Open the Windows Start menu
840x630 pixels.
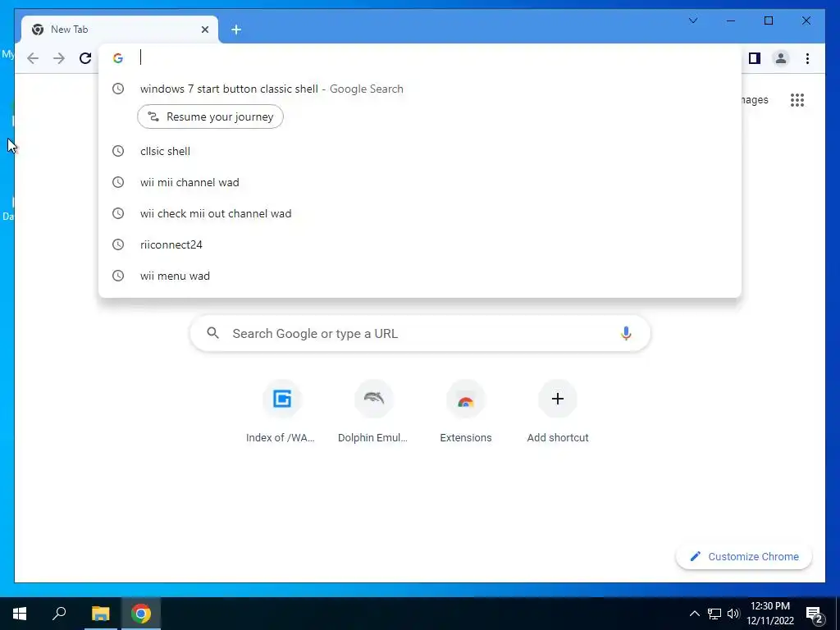pyautogui.click(x=20, y=614)
